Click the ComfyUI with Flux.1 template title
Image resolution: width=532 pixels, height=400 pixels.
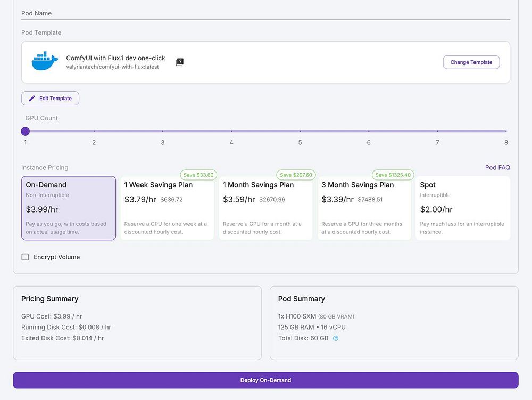pyautogui.click(x=115, y=58)
